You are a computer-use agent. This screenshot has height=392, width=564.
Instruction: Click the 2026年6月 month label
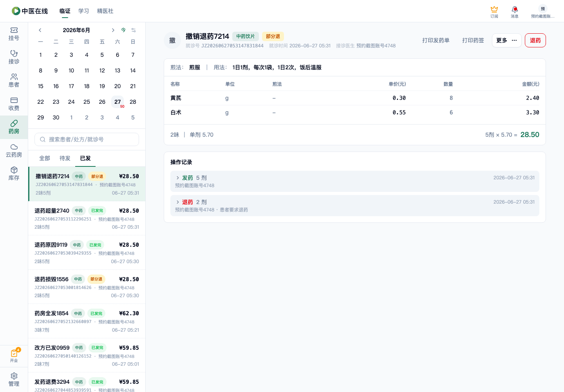[76, 30]
